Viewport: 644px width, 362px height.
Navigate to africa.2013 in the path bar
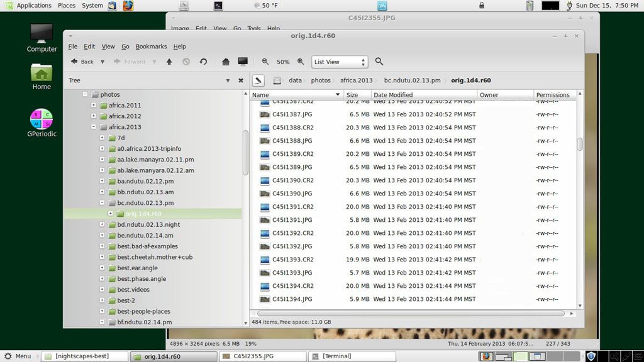tap(357, 80)
